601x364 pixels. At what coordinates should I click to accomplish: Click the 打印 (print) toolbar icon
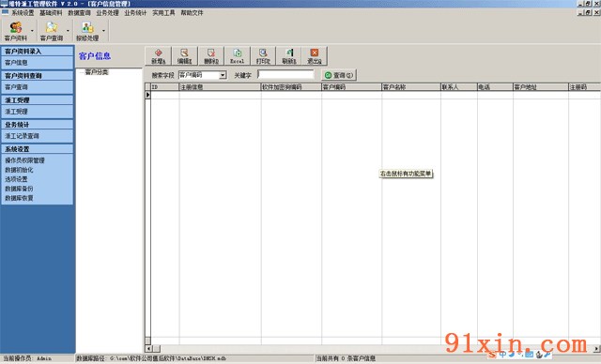[x=263, y=56]
